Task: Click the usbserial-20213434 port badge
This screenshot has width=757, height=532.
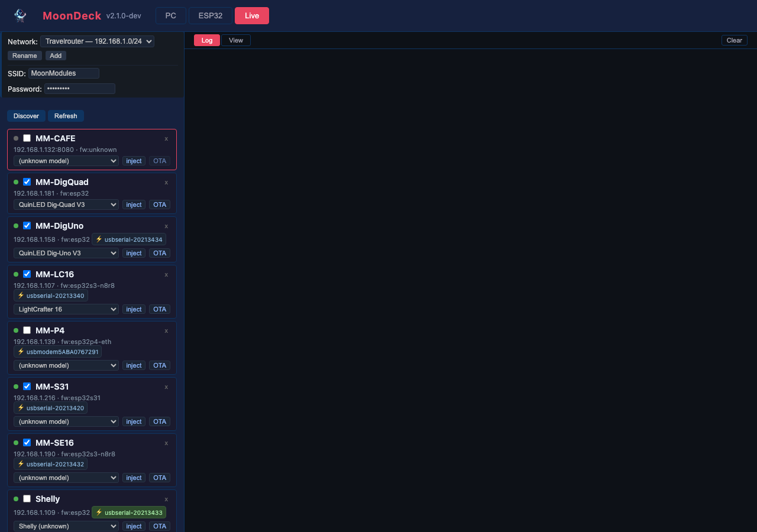Action: [x=129, y=239]
